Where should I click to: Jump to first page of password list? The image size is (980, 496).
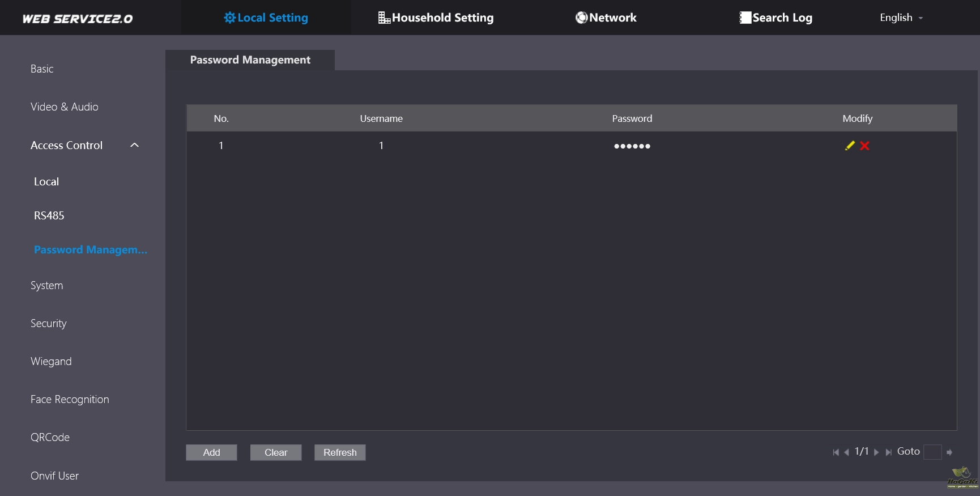point(836,452)
